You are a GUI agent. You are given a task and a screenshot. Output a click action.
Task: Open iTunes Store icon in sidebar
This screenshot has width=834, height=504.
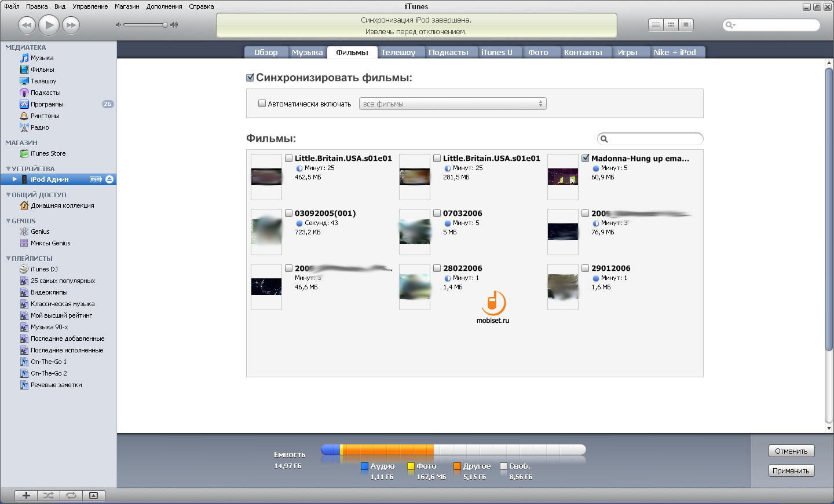(24, 153)
